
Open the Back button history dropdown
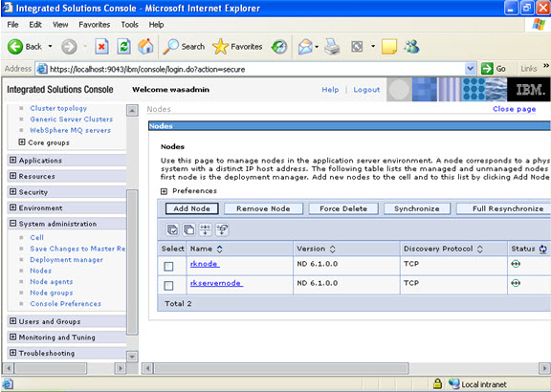point(51,46)
